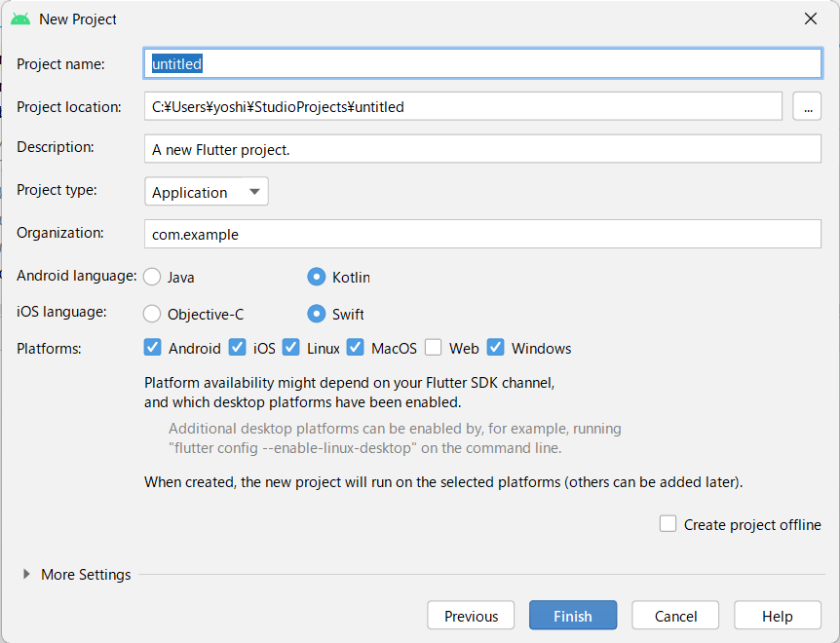Click the Organization input field
840x643 pixels.
click(x=482, y=234)
